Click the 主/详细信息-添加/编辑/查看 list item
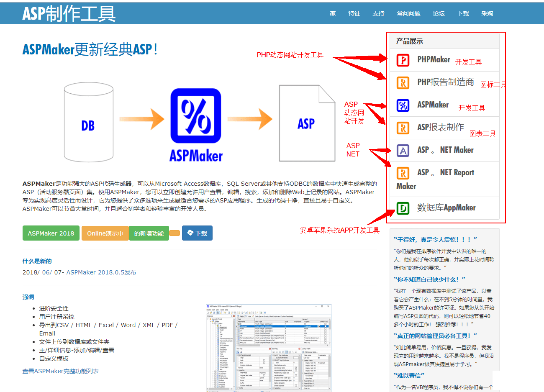Image resolution: width=544 pixels, height=392 pixels. coord(77,350)
